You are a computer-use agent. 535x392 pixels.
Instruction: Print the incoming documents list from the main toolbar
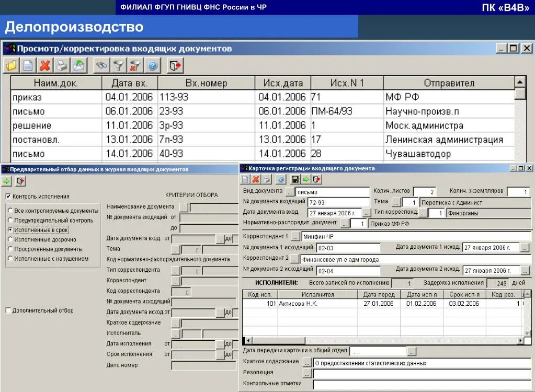coord(62,65)
